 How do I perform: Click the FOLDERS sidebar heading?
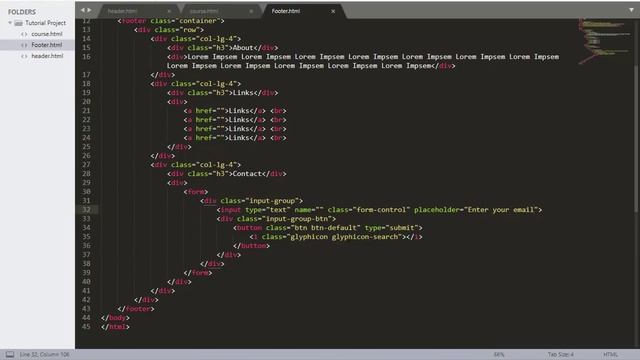22,12
